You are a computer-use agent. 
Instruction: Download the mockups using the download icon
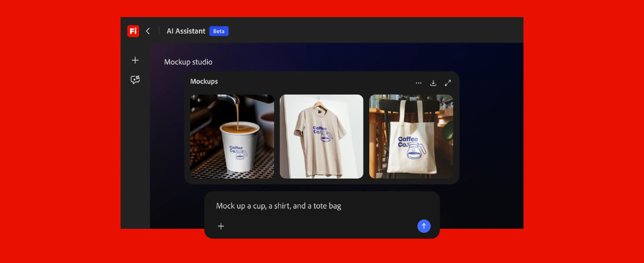coord(433,83)
